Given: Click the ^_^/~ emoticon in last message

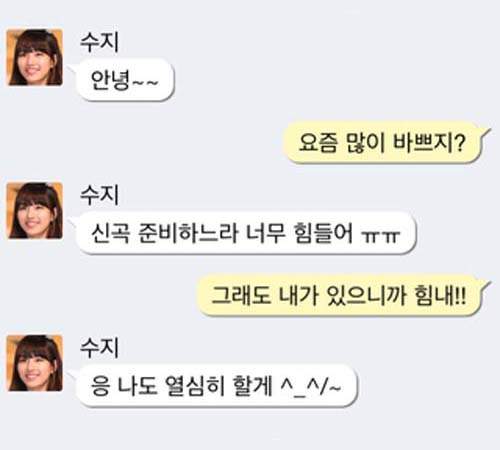Looking at the screenshot, I should [x=311, y=387].
